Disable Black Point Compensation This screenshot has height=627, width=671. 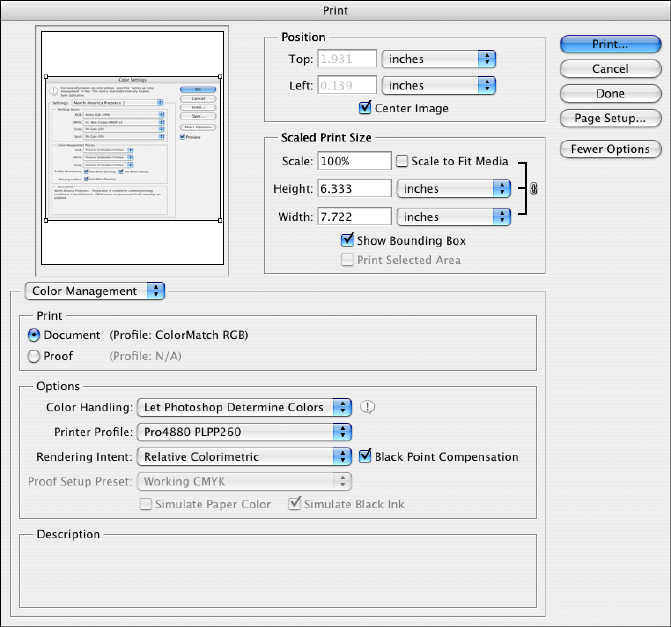point(366,457)
